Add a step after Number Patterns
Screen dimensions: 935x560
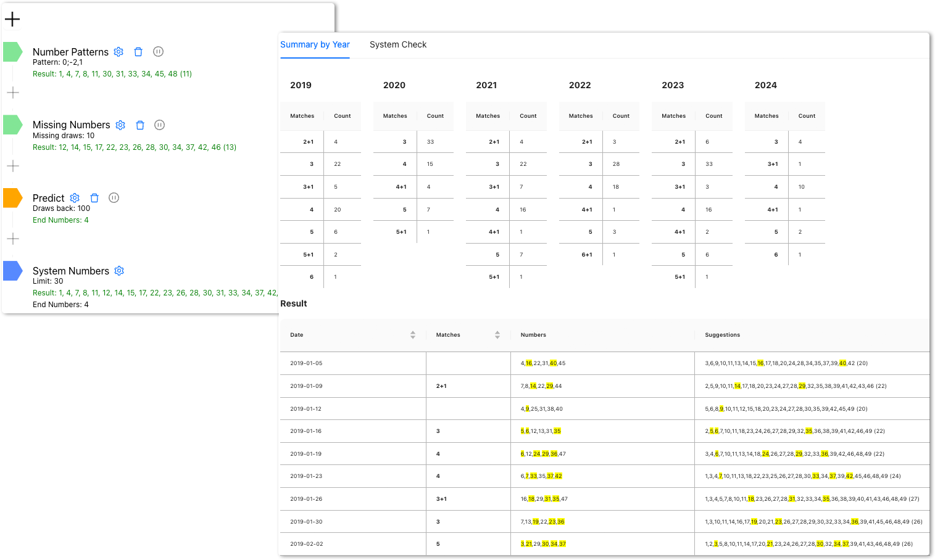[13, 93]
